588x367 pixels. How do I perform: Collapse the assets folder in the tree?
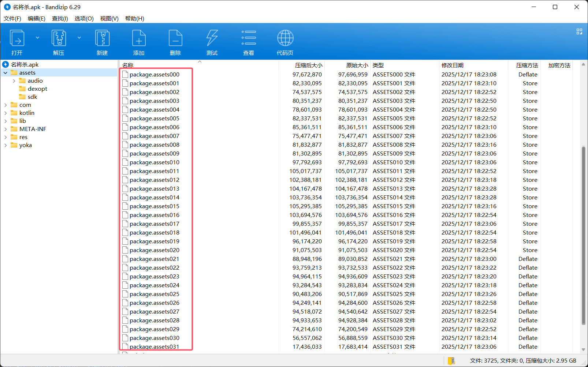point(5,73)
